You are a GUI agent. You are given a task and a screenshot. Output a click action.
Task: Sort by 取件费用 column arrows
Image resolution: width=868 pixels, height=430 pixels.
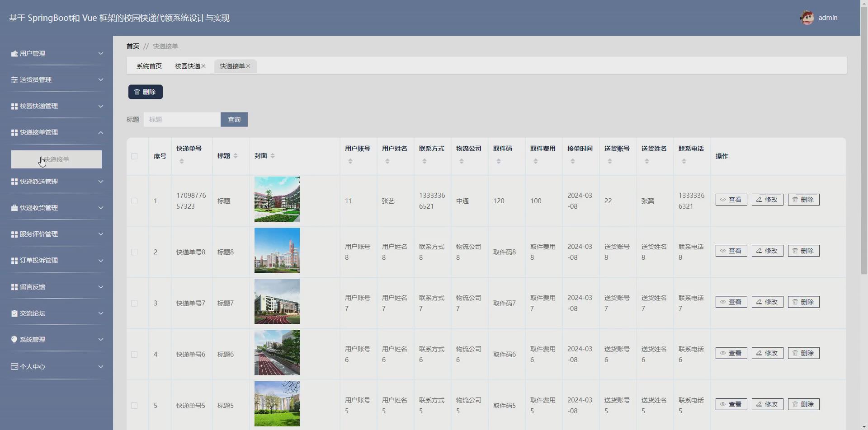(536, 161)
